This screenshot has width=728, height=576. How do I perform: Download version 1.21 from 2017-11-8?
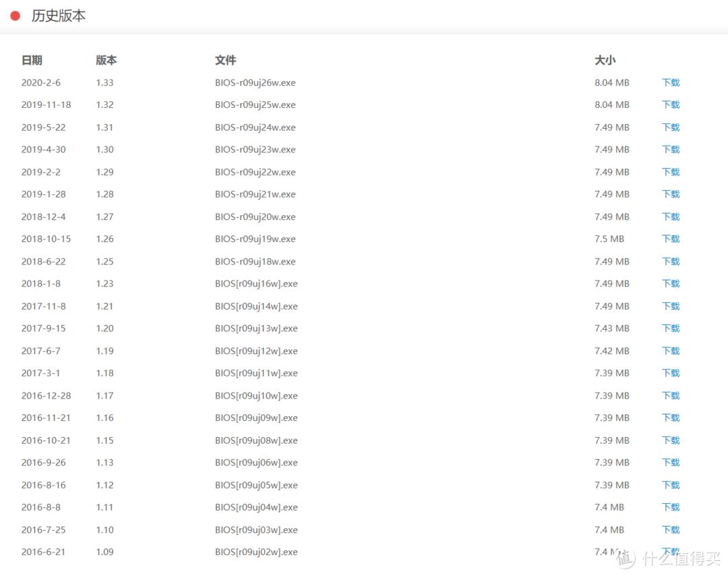(671, 306)
